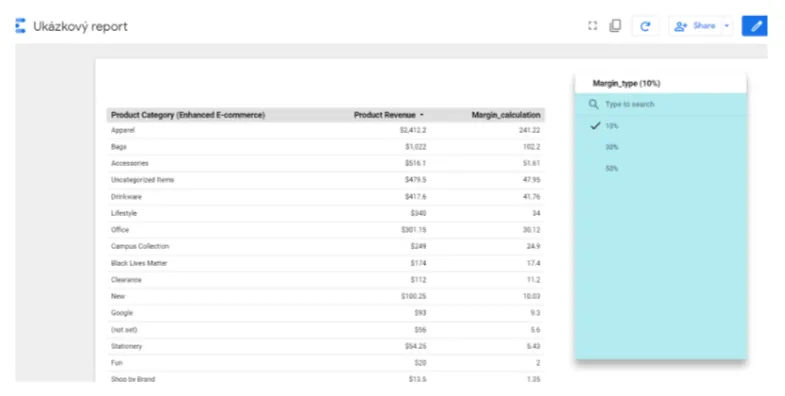This screenshot has height=396, width=785.
Task: Open the Share dialog
Action: pyautogui.click(x=695, y=26)
